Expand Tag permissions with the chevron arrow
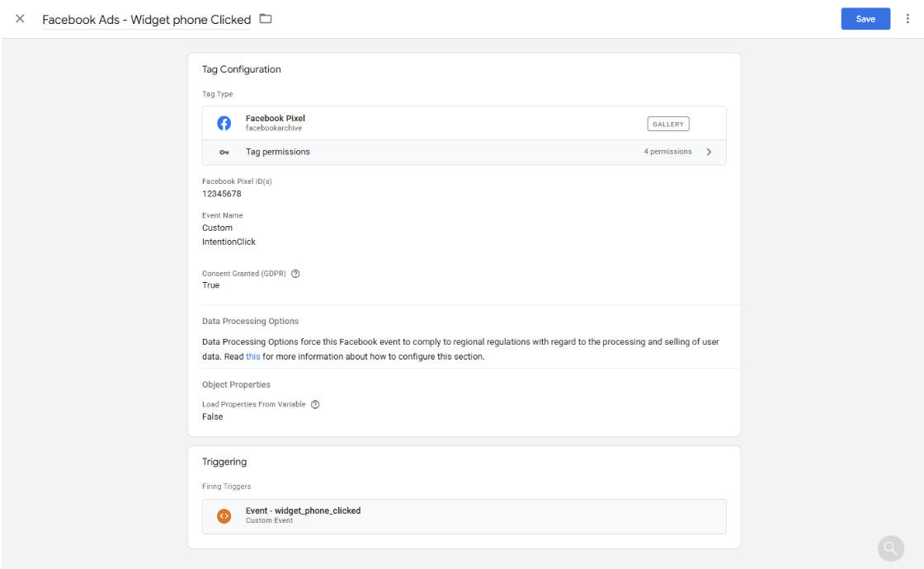 coord(709,152)
